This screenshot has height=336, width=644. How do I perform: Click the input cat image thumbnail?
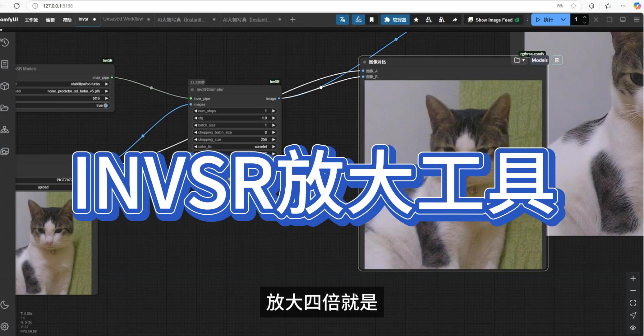point(53,243)
